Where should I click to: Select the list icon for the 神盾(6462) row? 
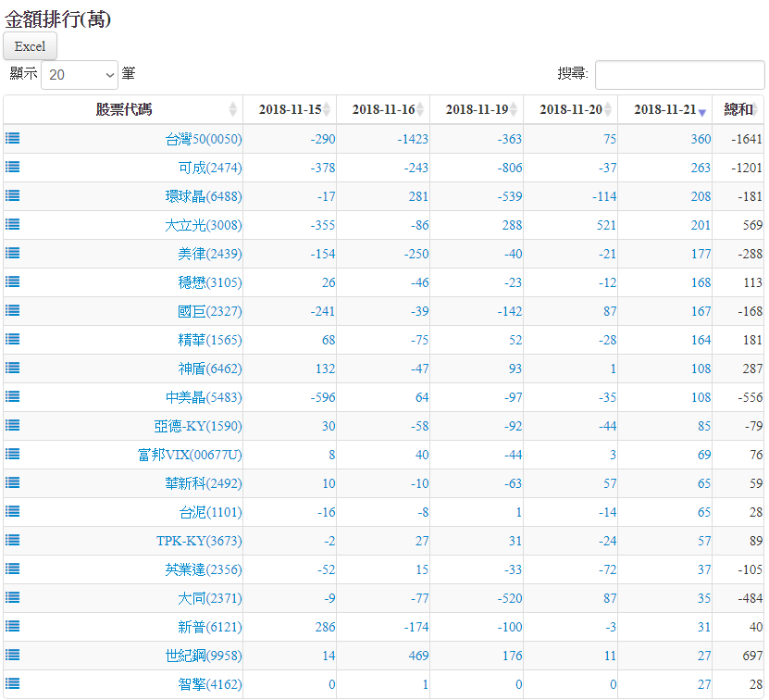(13, 368)
